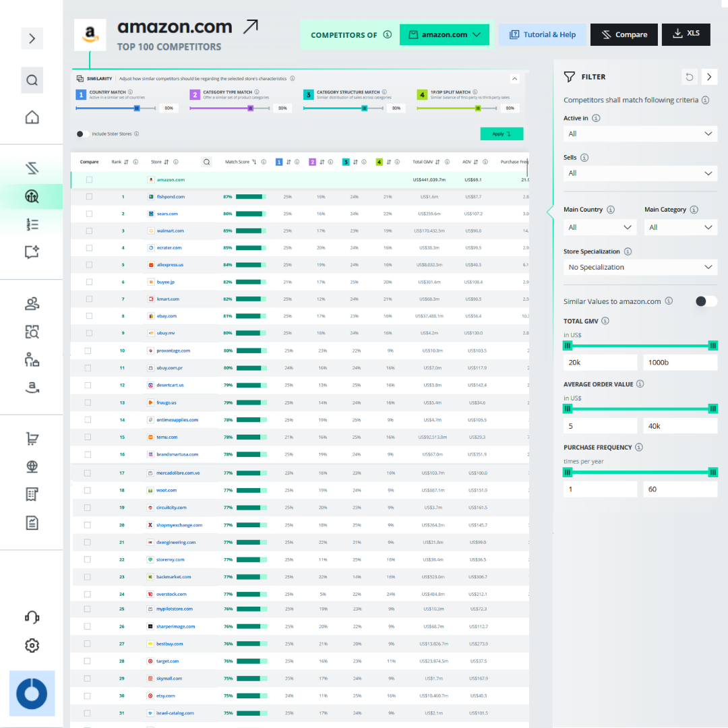Reset filters with the undo icon
Screen dimensions: 728x728
pos(690,77)
